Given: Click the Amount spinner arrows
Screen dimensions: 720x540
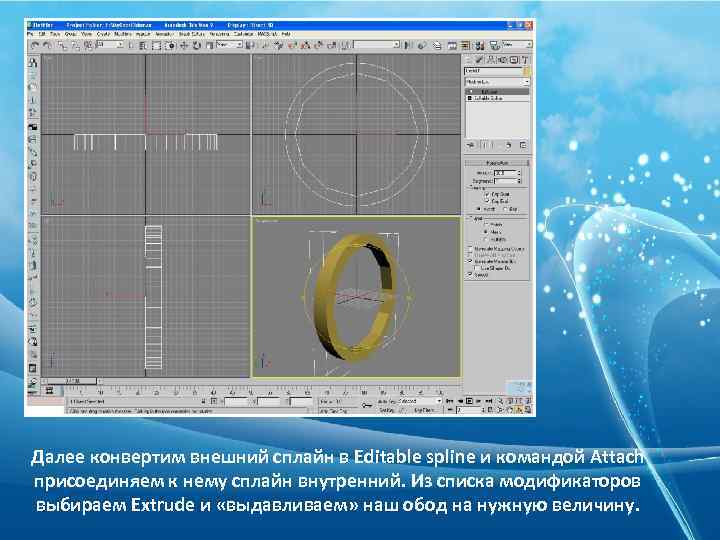Looking at the screenshot, I should [519, 173].
